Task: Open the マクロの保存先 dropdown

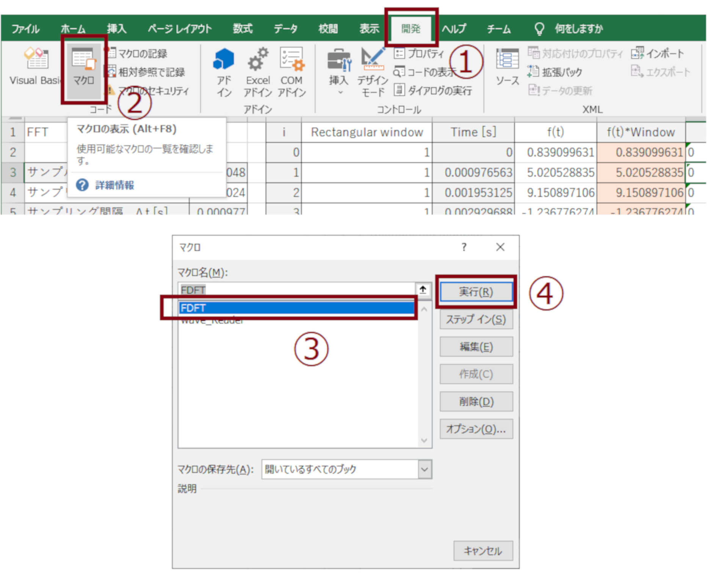Action: (x=424, y=469)
